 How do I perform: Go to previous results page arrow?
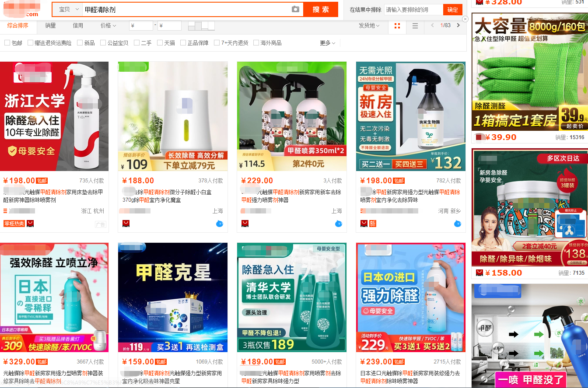coord(432,25)
